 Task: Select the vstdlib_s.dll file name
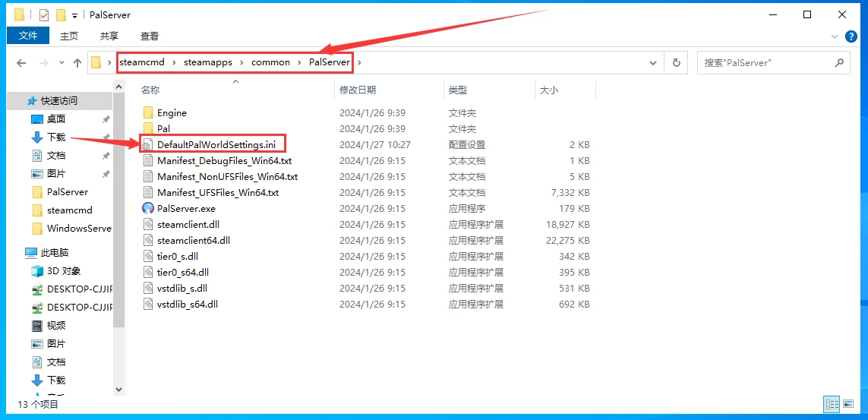(x=181, y=289)
